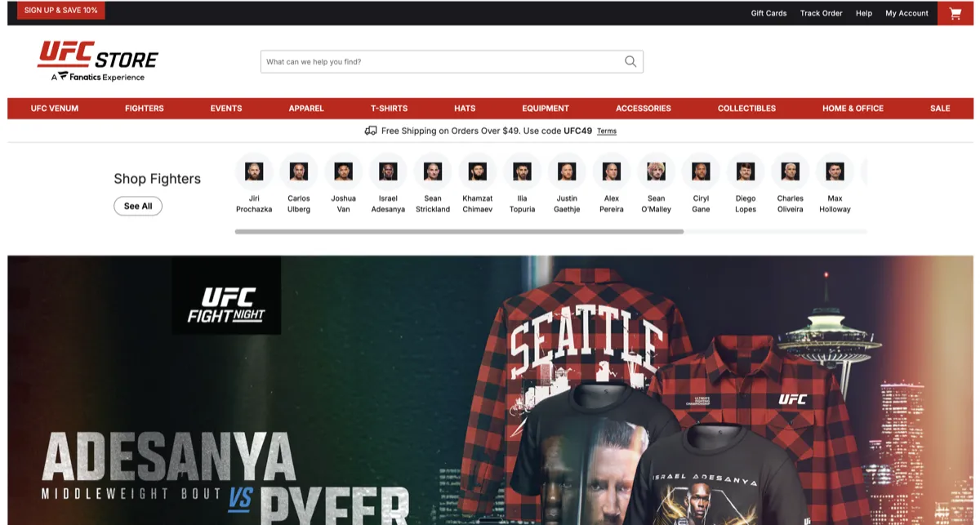Select Israel Adesanya's fighter avatar
This screenshot has width=980, height=525.
click(x=388, y=172)
